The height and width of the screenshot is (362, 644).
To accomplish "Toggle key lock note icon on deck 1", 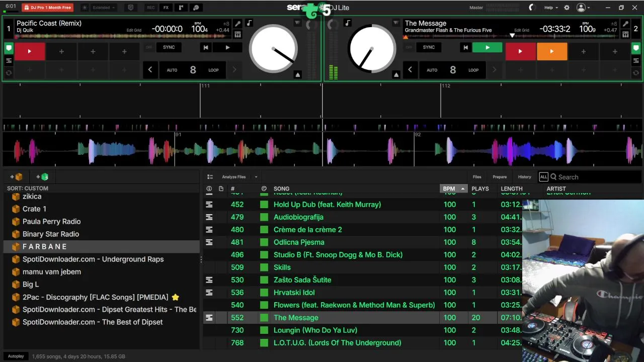I will tap(249, 23).
